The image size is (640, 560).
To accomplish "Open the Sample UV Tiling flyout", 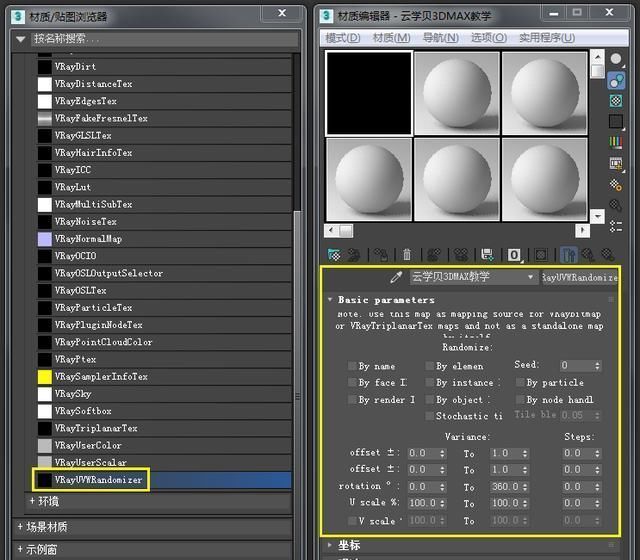I will click(616, 122).
